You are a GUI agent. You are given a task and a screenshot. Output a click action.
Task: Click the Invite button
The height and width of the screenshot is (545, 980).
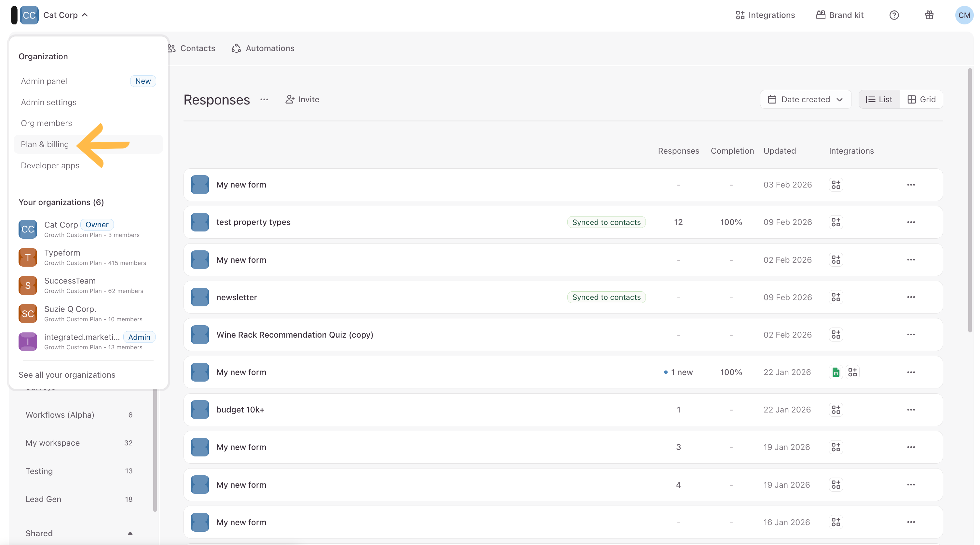(302, 100)
